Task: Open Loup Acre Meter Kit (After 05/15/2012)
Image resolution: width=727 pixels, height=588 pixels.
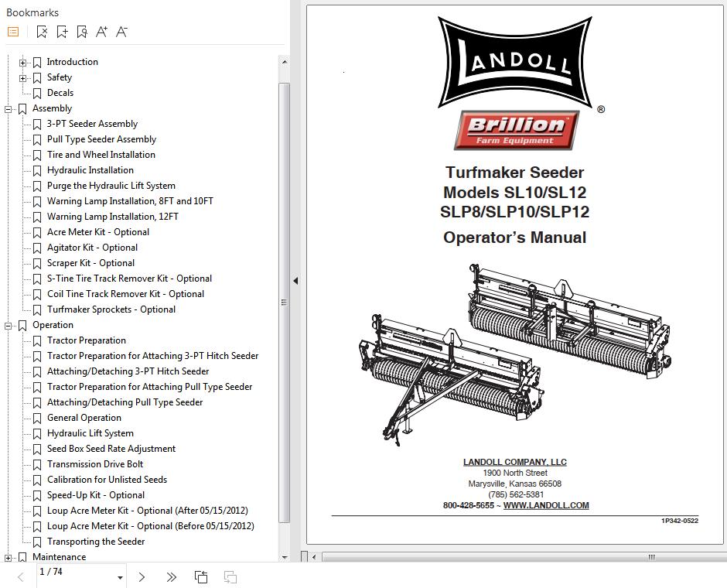Action: point(148,511)
